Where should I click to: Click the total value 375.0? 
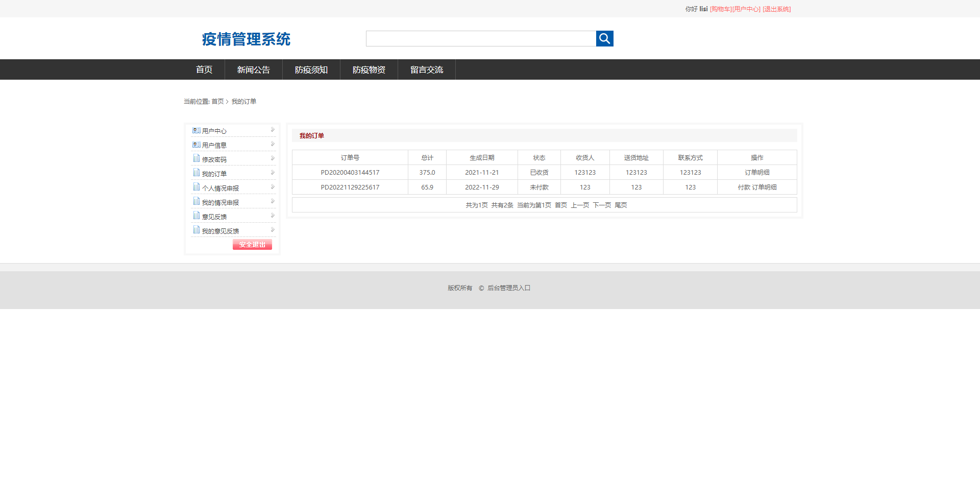(427, 173)
